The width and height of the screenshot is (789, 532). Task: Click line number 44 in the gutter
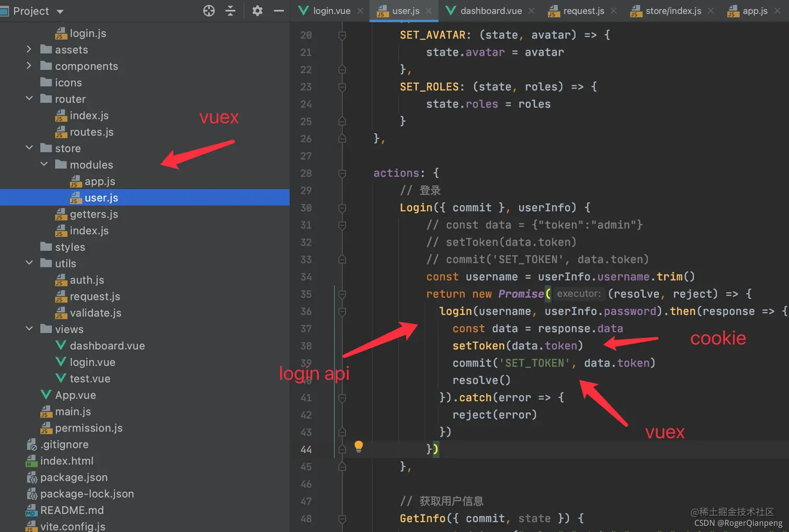pyautogui.click(x=306, y=449)
